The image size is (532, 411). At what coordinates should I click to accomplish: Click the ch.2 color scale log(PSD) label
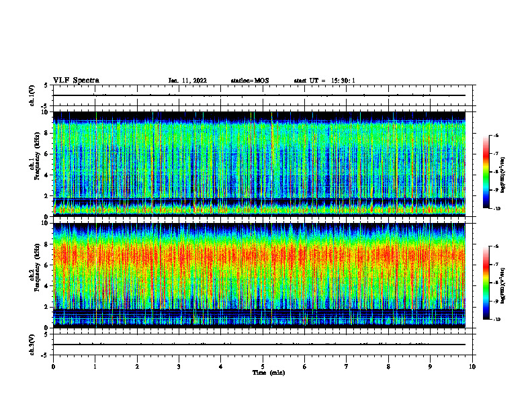click(503, 286)
